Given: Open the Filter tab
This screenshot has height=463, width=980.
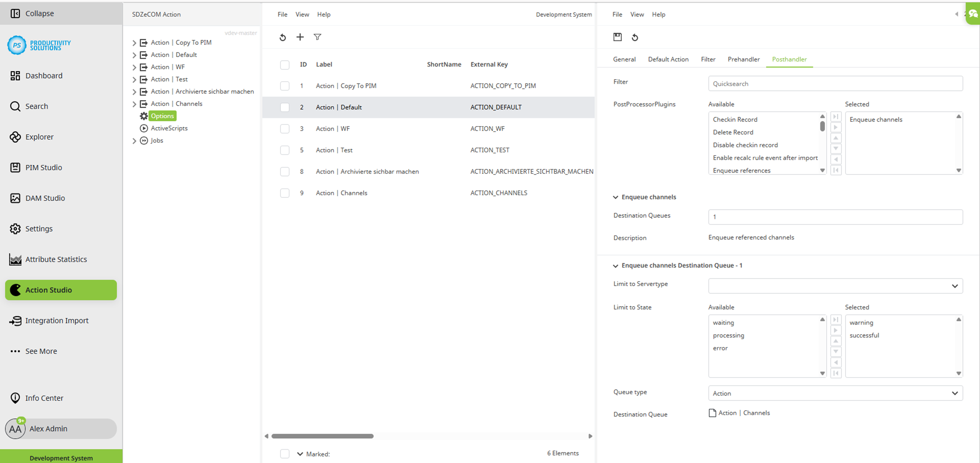Looking at the screenshot, I should click(708, 59).
